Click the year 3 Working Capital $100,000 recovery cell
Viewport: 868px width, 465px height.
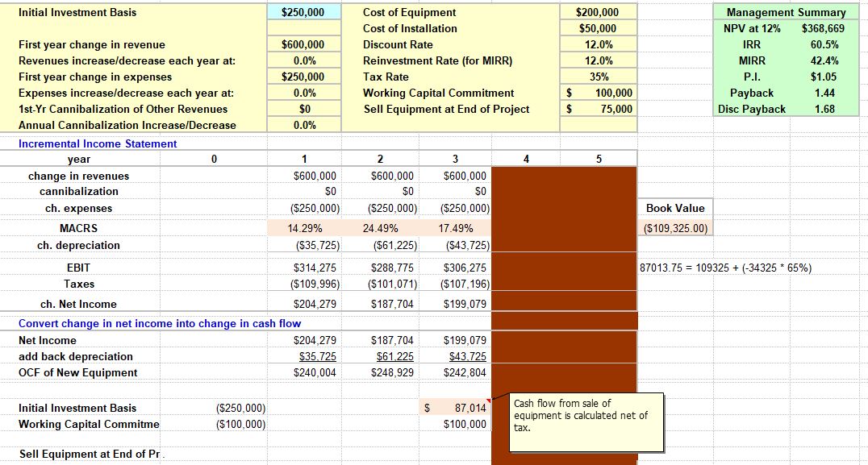(455, 424)
